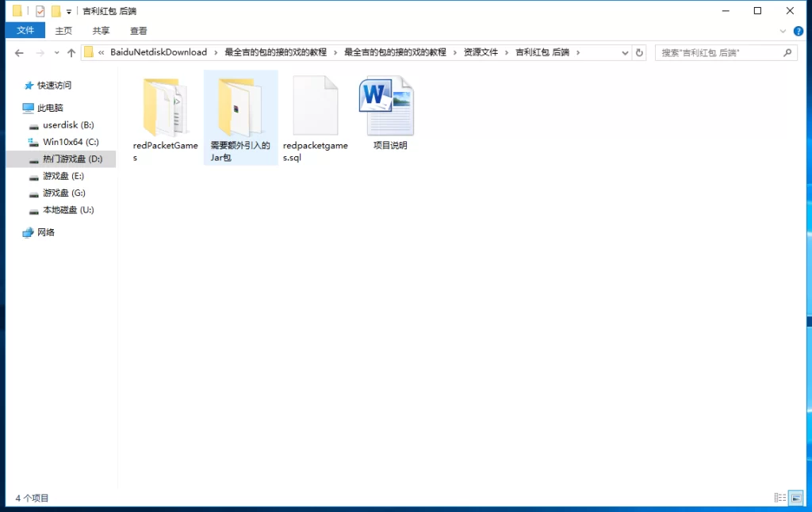Open Explorer help via the question mark icon

click(798, 31)
